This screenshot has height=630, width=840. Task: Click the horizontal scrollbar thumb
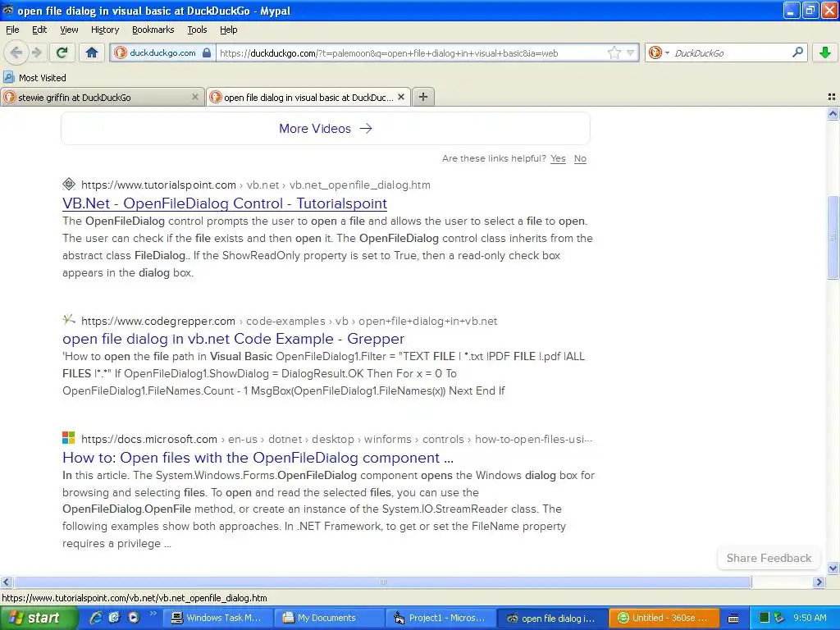click(382, 582)
